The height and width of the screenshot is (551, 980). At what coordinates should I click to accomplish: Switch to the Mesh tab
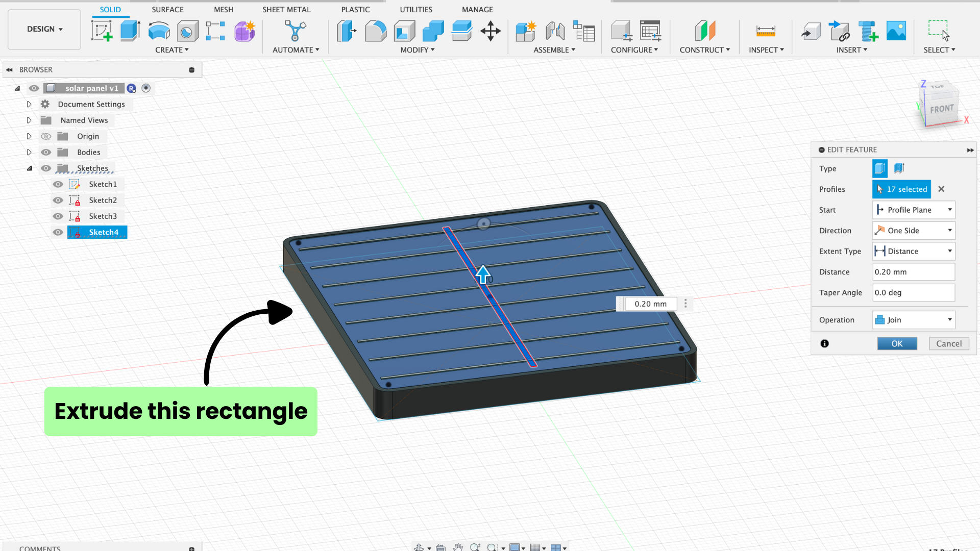pyautogui.click(x=224, y=10)
